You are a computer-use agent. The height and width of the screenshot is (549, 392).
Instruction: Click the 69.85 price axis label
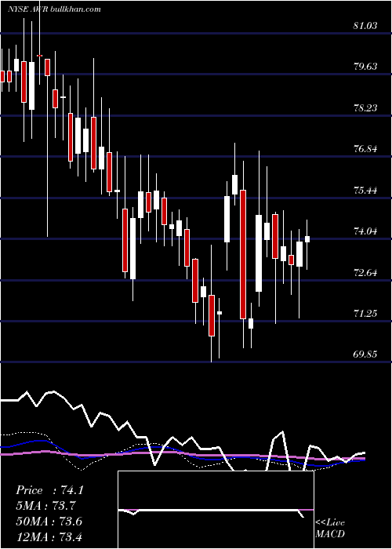pos(365,354)
